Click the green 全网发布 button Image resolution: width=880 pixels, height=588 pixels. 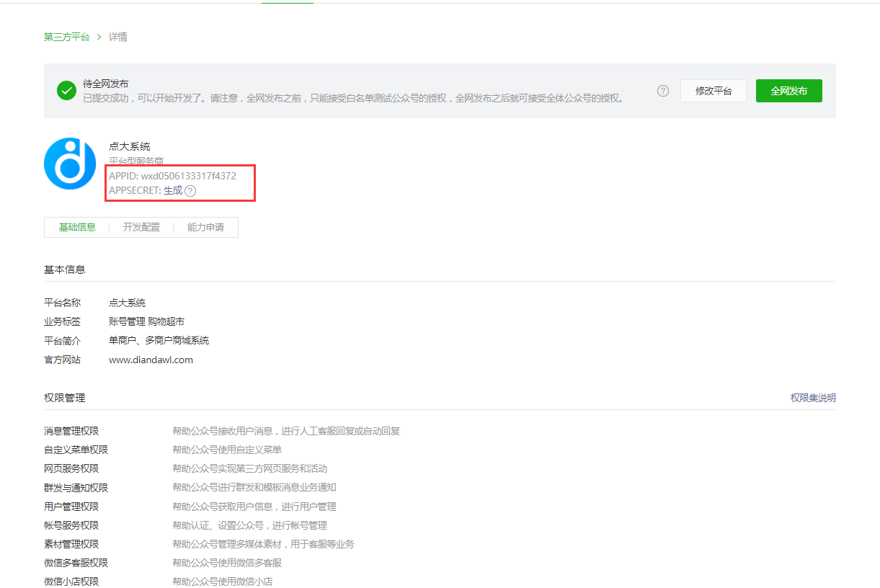pyautogui.click(x=789, y=91)
